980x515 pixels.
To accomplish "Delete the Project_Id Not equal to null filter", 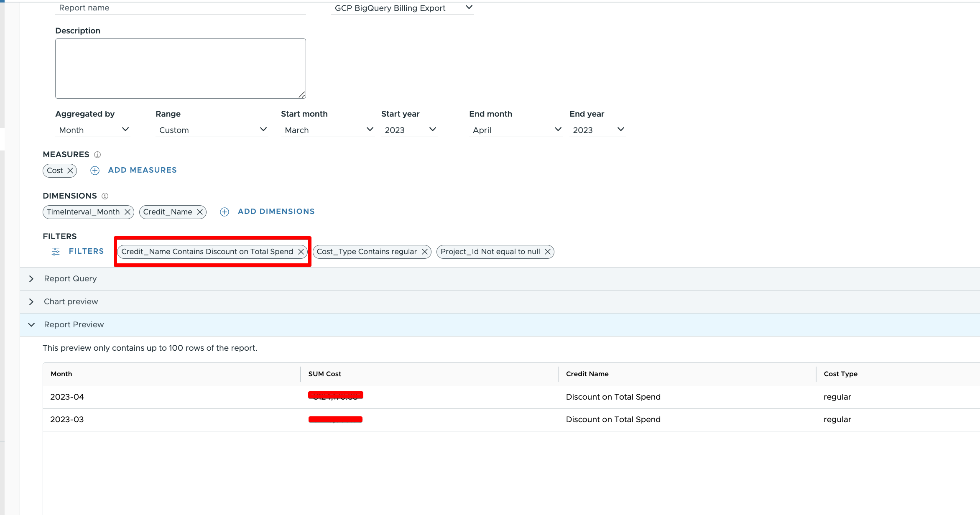I will coord(548,252).
